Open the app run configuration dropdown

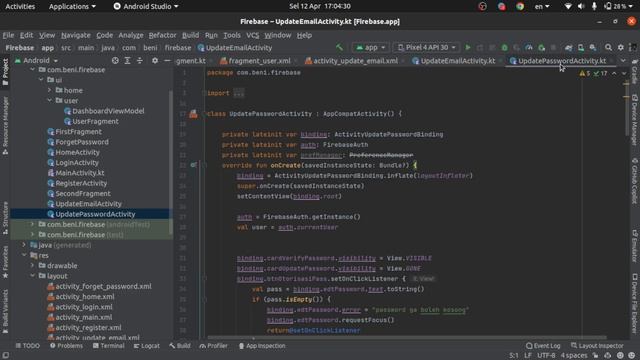tap(371, 47)
